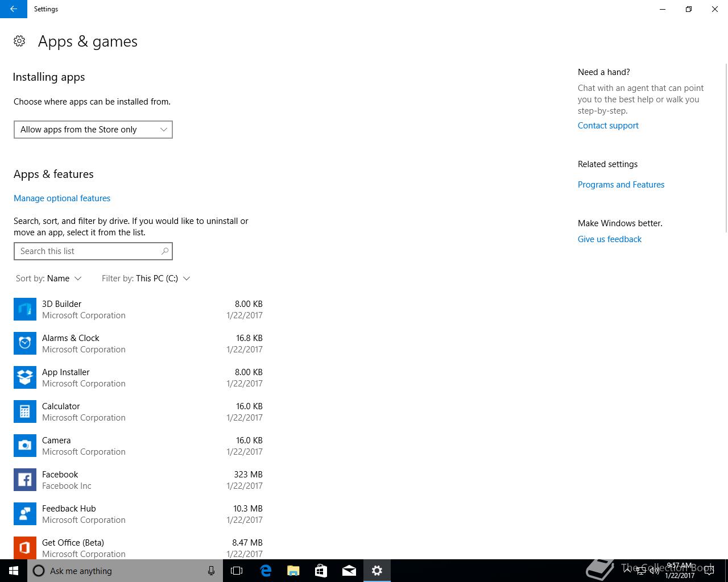Open the Action Center notifications icon
Image resolution: width=728 pixels, height=582 pixels.
point(709,571)
